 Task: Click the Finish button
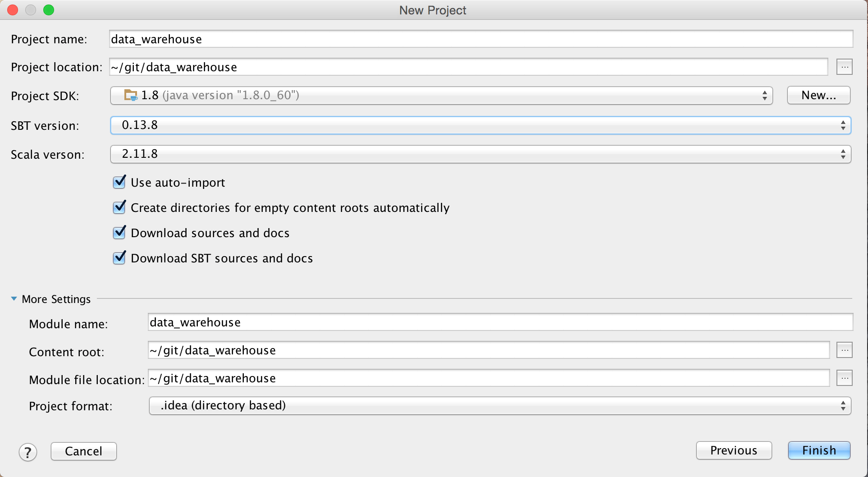click(x=819, y=450)
